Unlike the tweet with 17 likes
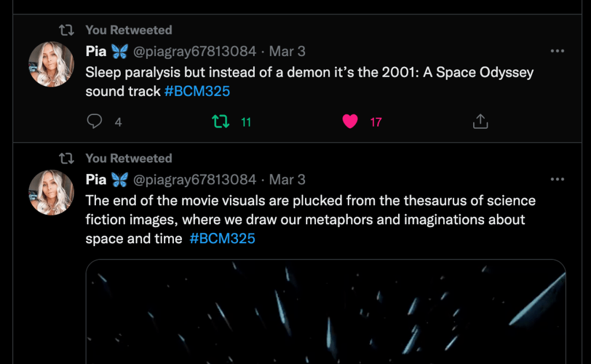The image size is (591, 364). pyautogui.click(x=350, y=122)
